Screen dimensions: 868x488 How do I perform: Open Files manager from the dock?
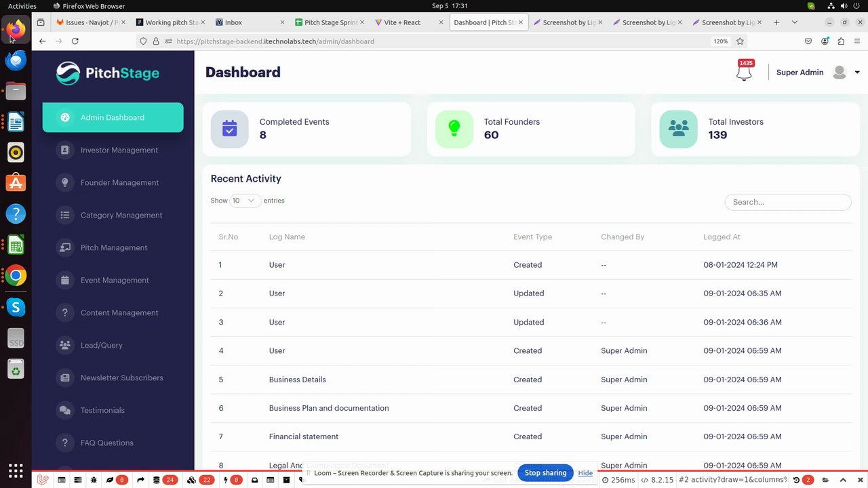[x=16, y=91]
